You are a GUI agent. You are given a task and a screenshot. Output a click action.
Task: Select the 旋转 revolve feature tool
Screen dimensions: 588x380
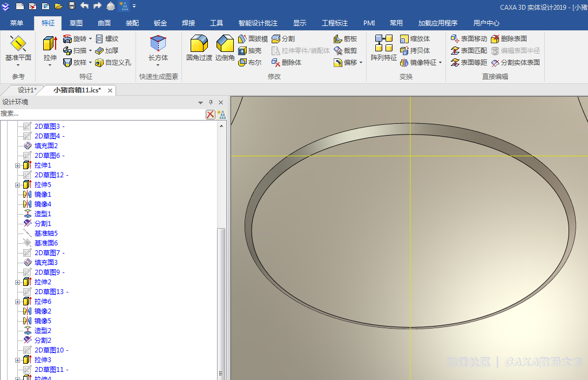75,39
